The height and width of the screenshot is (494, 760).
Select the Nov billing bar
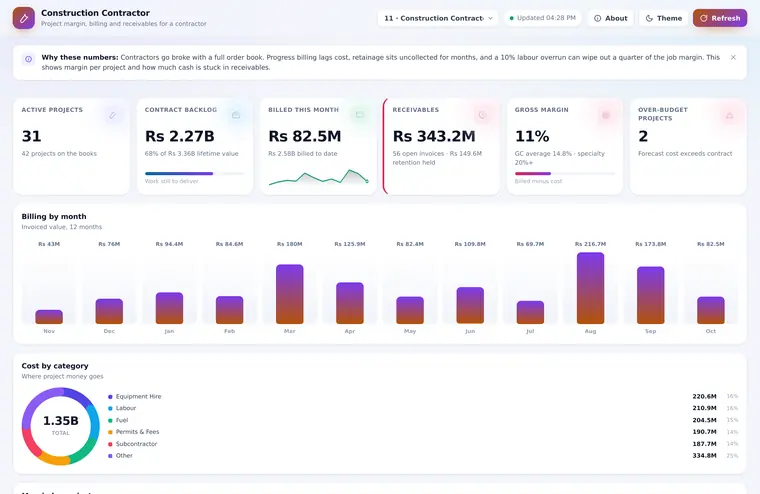[49, 317]
